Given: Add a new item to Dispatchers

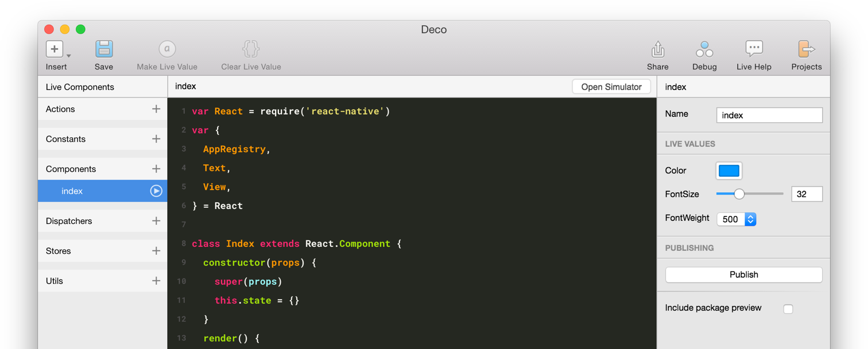Looking at the screenshot, I should pos(156,221).
